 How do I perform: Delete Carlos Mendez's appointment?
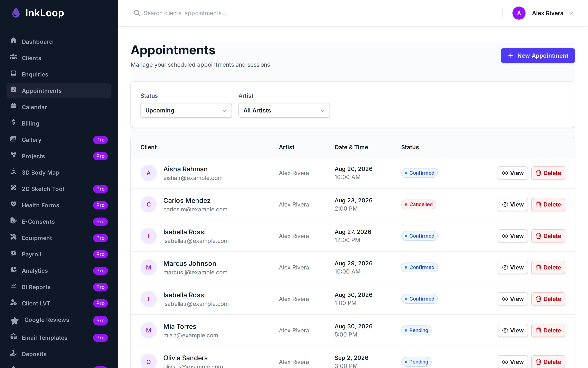coord(548,204)
